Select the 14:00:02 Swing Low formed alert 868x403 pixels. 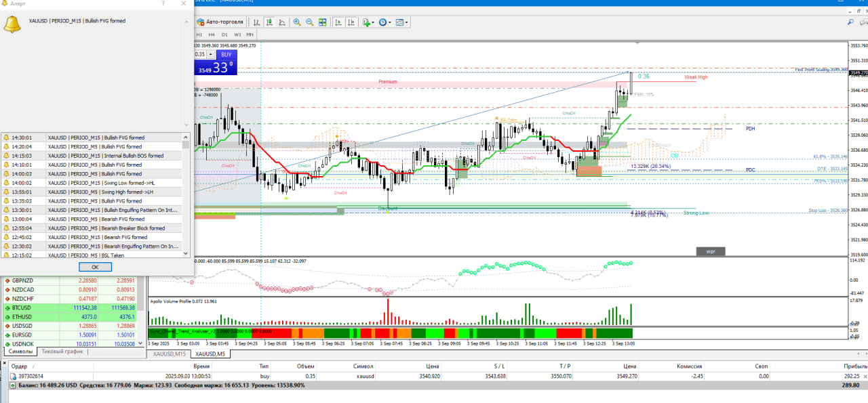(x=92, y=183)
